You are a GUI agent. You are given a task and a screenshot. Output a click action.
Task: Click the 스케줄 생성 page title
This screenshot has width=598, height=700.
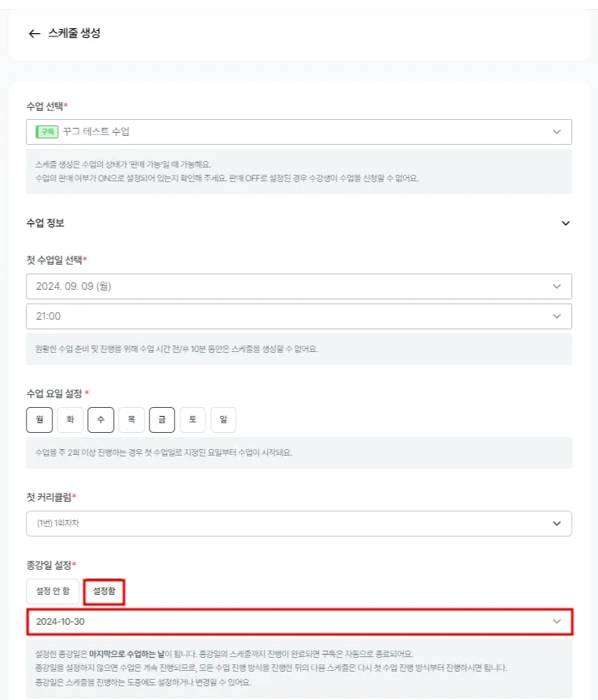pyautogui.click(x=74, y=34)
